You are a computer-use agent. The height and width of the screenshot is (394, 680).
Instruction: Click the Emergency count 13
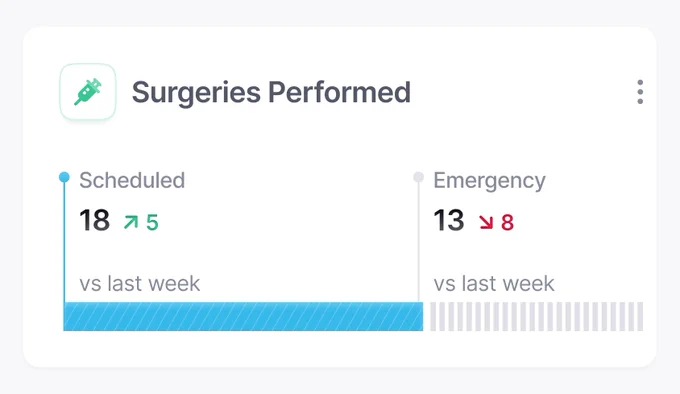(x=449, y=221)
